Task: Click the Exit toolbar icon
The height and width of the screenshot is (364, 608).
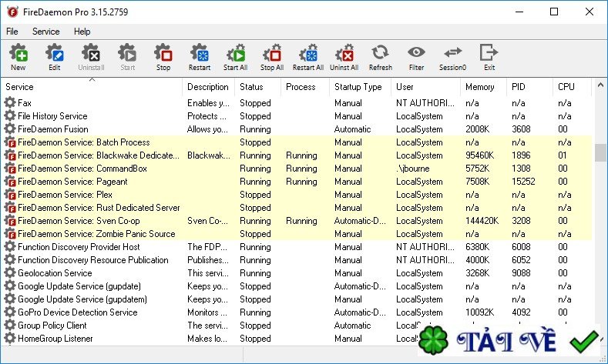Action: point(489,52)
